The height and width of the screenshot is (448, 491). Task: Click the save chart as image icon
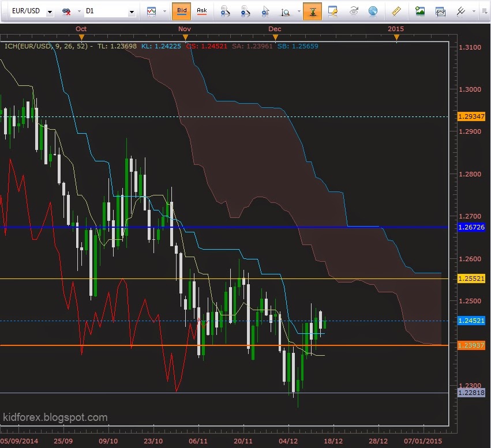click(x=419, y=12)
